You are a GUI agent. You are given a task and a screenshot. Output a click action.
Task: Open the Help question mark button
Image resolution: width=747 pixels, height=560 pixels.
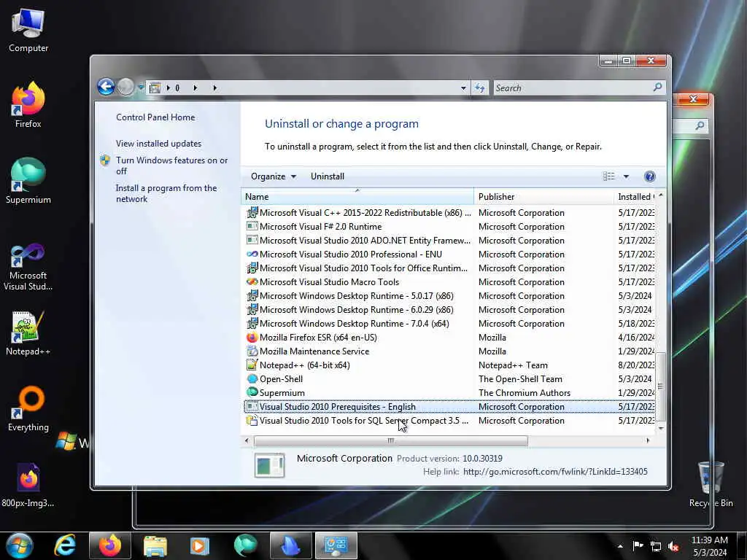[649, 176]
